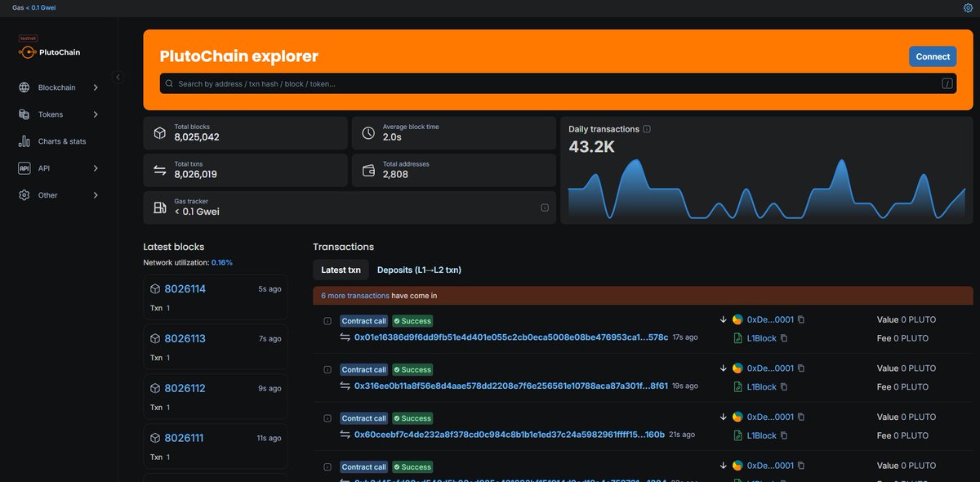
Task: Click details icon of transaction 0x316ee0b1
Action: pos(327,370)
